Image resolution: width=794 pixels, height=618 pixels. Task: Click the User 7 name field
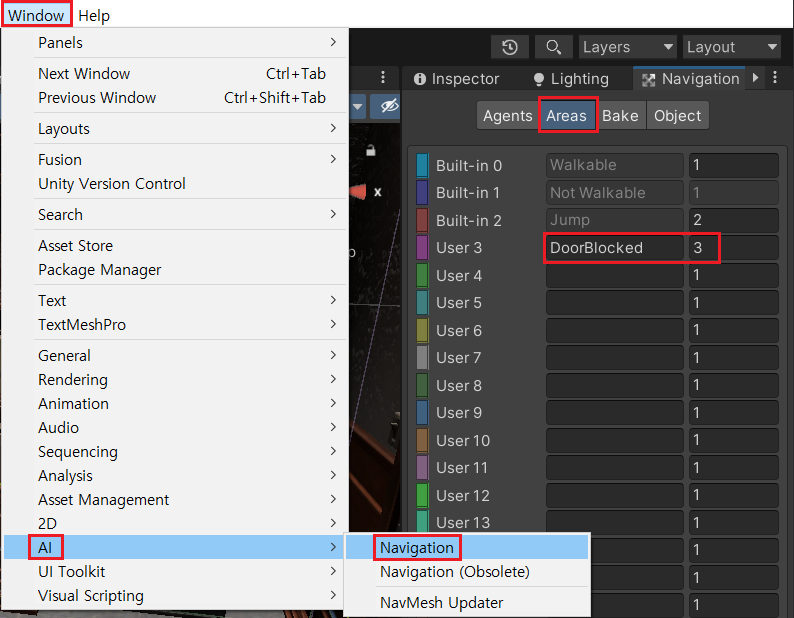point(615,358)
